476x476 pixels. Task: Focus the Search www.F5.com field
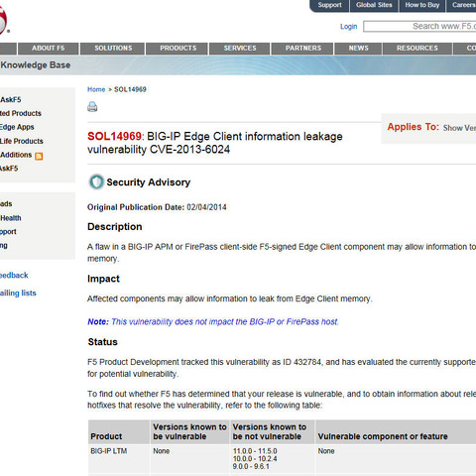pos(419,27)
